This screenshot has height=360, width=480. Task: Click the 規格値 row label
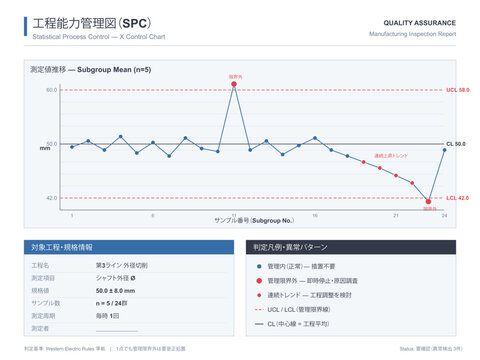40,291
